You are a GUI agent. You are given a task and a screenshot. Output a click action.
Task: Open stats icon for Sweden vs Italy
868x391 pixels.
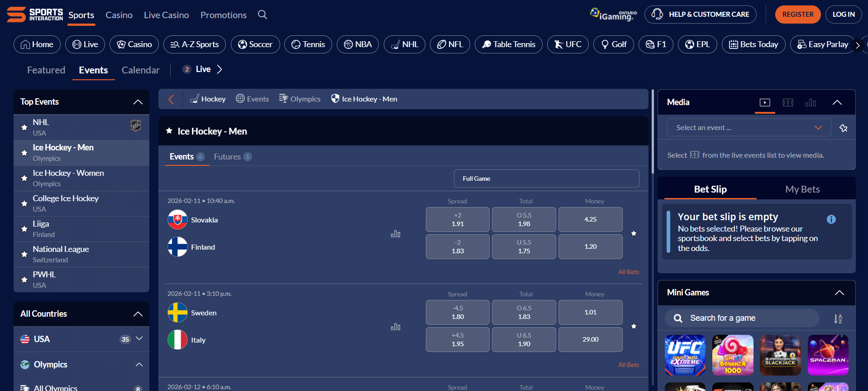[x=396, y=327]
